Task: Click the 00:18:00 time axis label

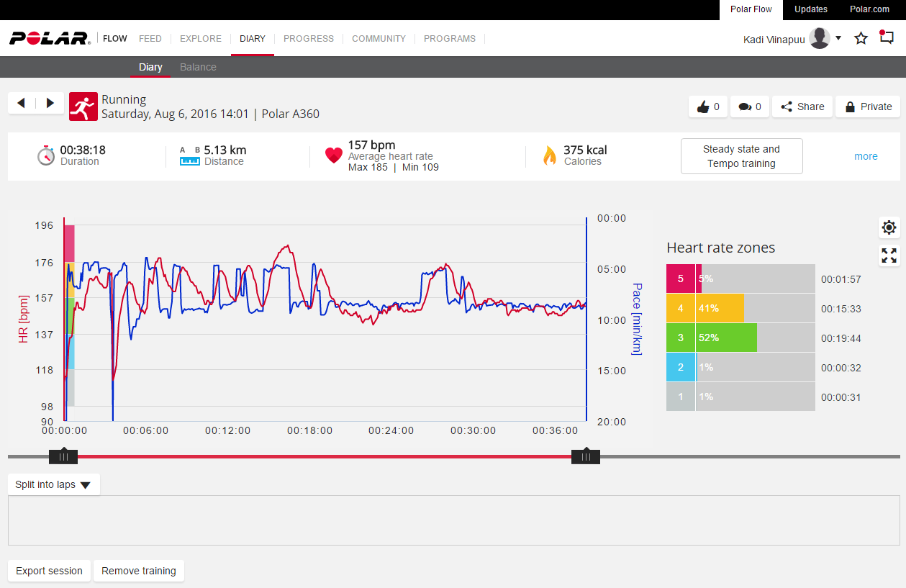Action: (x=309, y=430)
